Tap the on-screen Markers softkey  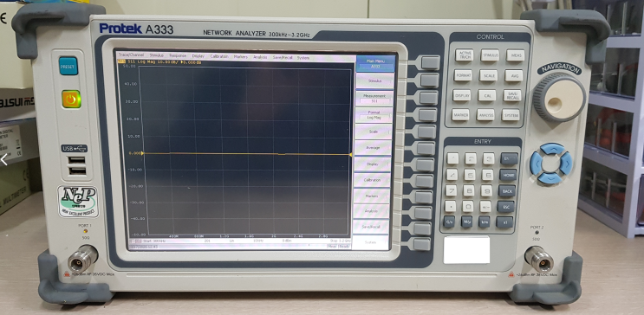coord(372,196)
